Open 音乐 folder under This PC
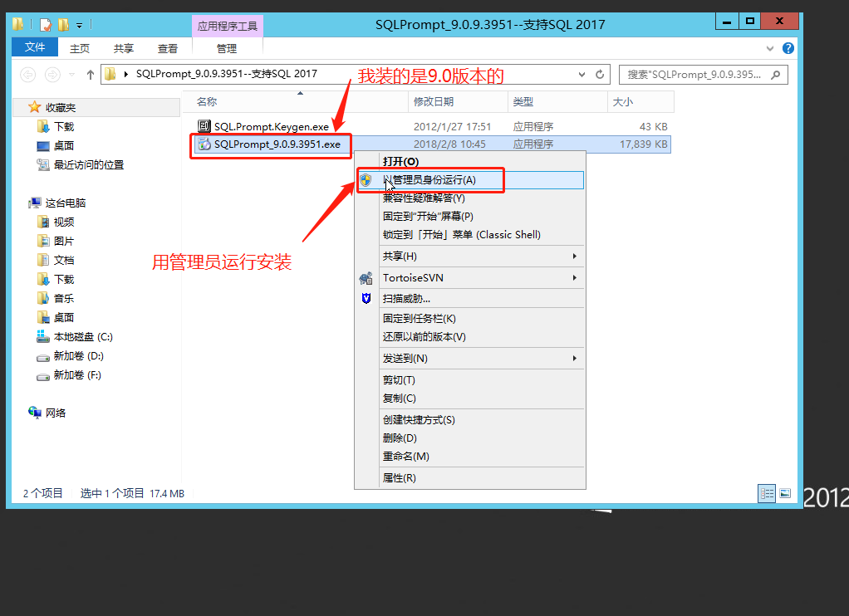The height and width of the screenshot is (616, 849). click(64, 298)
